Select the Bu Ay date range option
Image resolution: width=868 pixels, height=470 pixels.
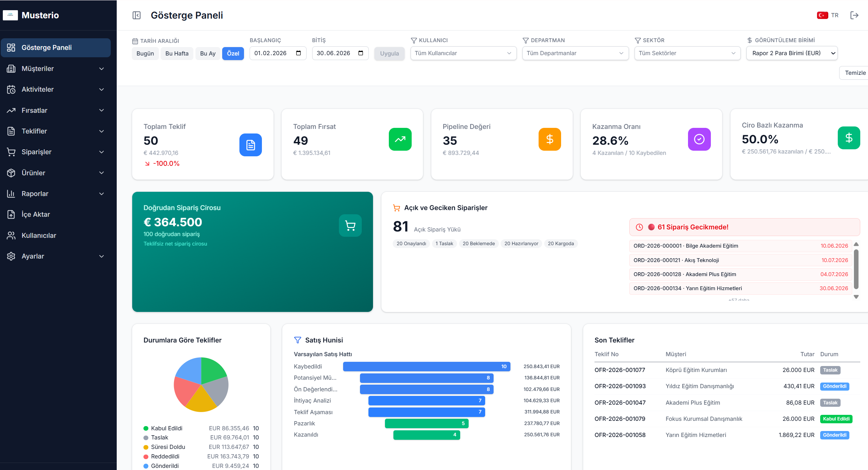(x=208, y=53)
